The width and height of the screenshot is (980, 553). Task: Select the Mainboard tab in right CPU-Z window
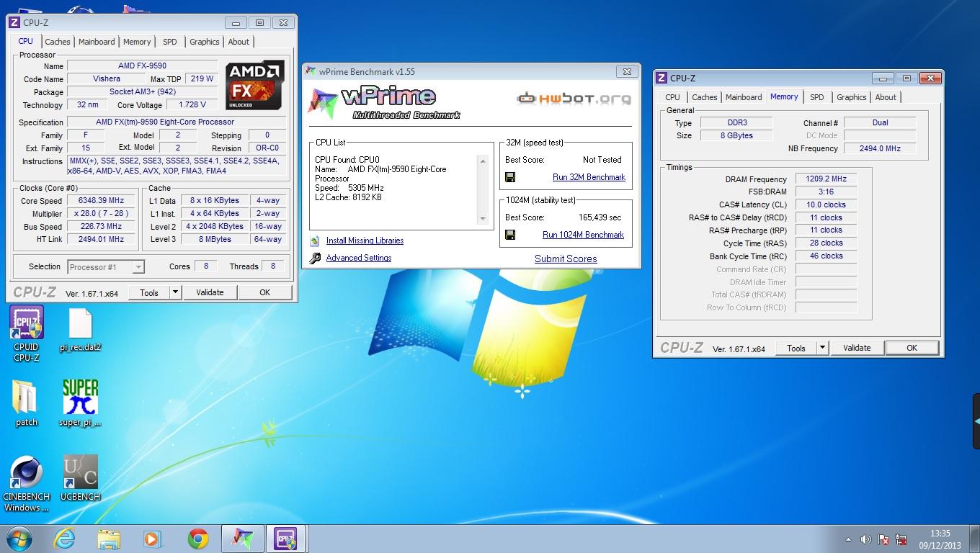744,97
